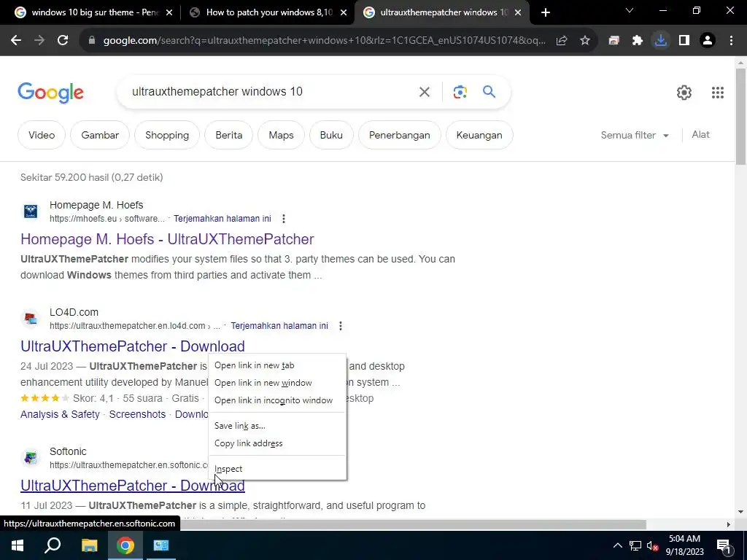This screenshot has height=560, width=747.
Task: Bookmark this page with the star
Action: 585,41
